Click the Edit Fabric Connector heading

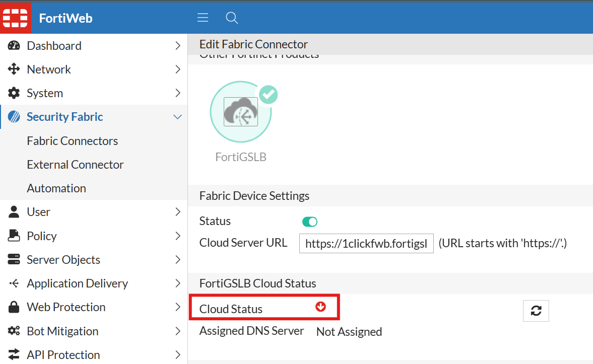[253, 44]
